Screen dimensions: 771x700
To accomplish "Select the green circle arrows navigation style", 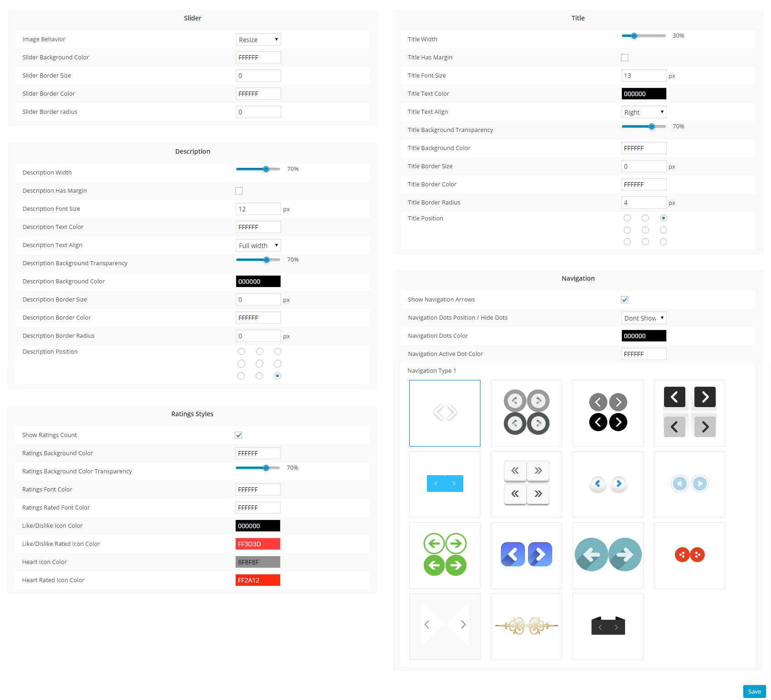I will click(x=445, y=555).
